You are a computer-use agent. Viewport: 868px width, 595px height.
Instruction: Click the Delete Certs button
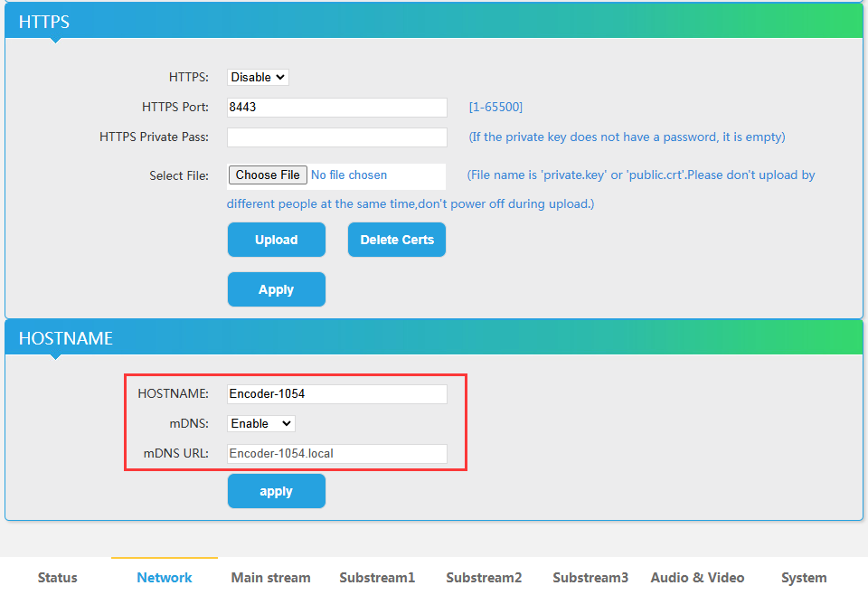[x=396, y=240]
